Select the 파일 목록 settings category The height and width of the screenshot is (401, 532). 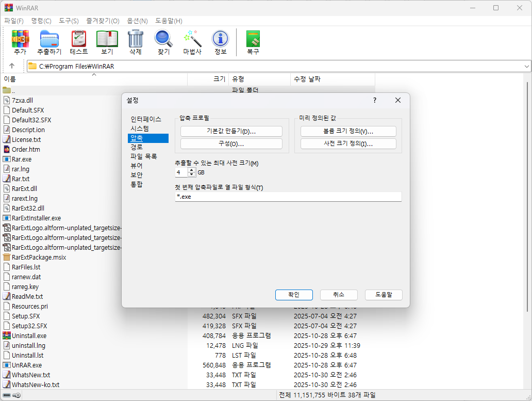[144, 156]
